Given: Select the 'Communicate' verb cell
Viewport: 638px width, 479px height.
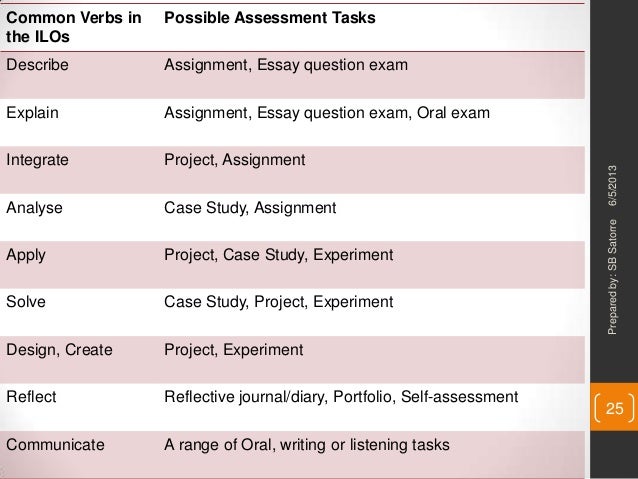Looking at the screenshot, I should (55, 444).
